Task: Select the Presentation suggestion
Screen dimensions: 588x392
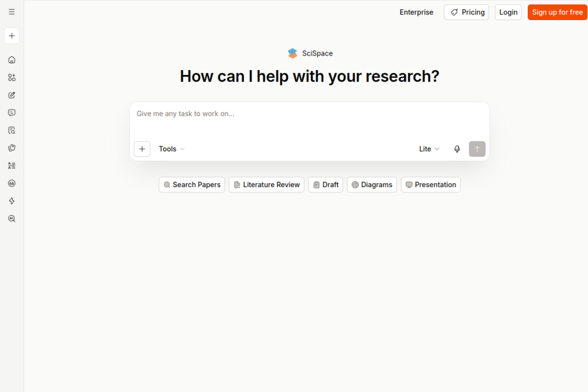Action: (431, 185)
